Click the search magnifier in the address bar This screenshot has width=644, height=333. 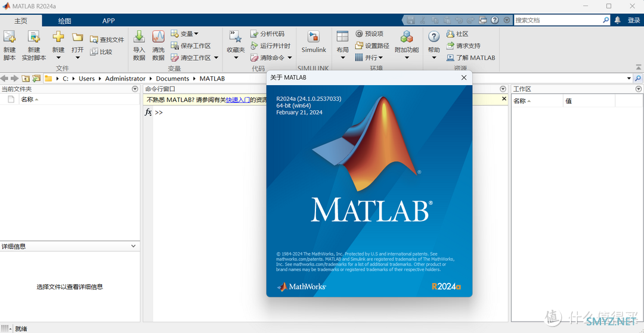(x=638, y=78)
